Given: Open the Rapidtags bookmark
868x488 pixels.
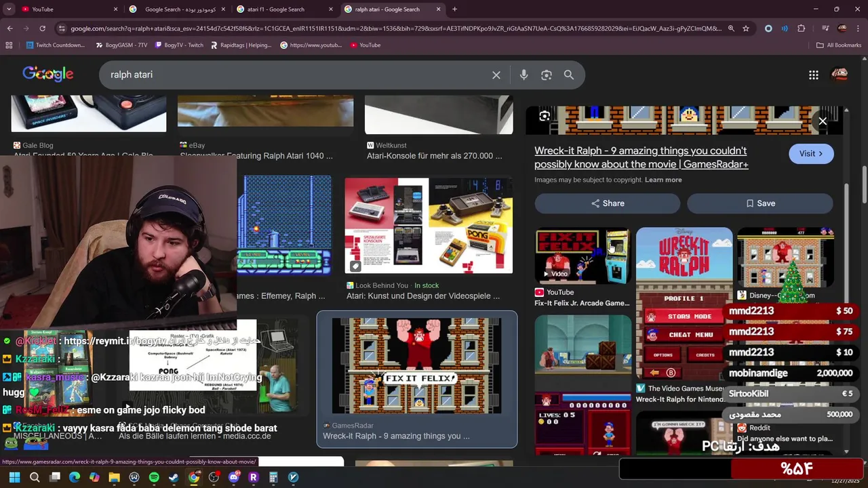Looking at the screenshot, I should pos(241,45).
